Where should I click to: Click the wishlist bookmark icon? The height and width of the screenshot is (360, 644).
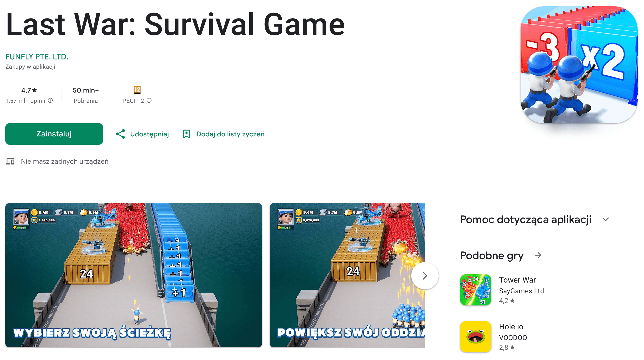coord(187,134)
